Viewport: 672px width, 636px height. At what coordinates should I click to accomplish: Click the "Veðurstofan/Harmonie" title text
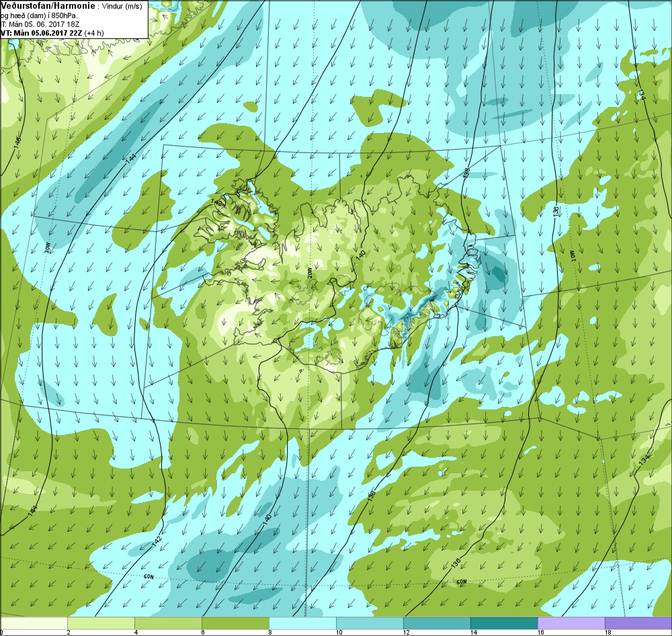pos(48,5)
